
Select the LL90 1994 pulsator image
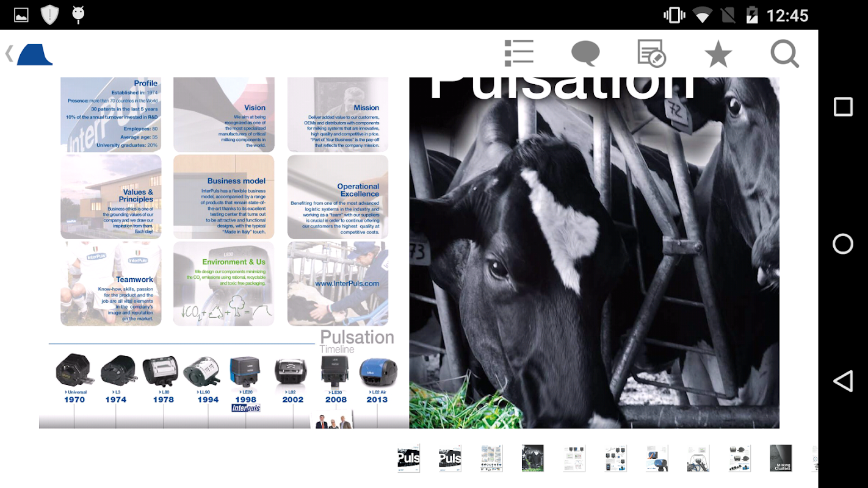pyautogui.click(x=203, y=371)
